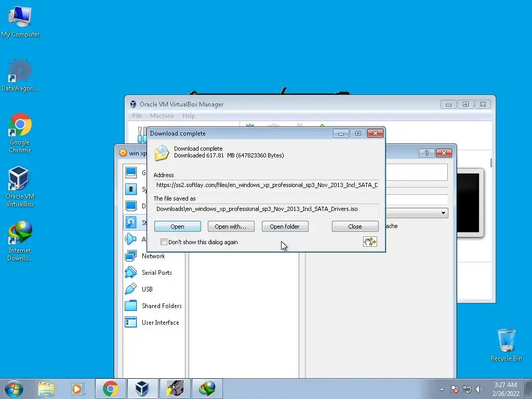Screen dimensions: 532x399
Task: Select Serial Ports in VM settings sidebar
Action: [153, 272]
